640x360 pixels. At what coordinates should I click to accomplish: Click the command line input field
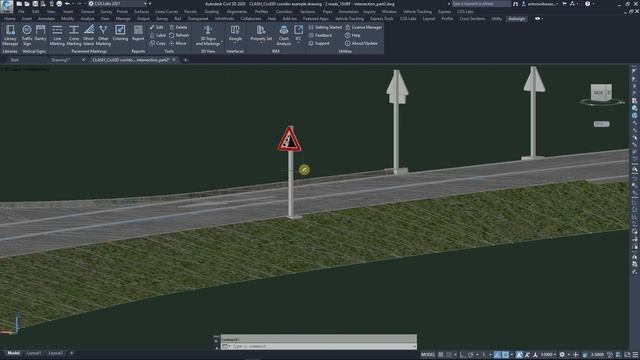(x=319, y=346)
